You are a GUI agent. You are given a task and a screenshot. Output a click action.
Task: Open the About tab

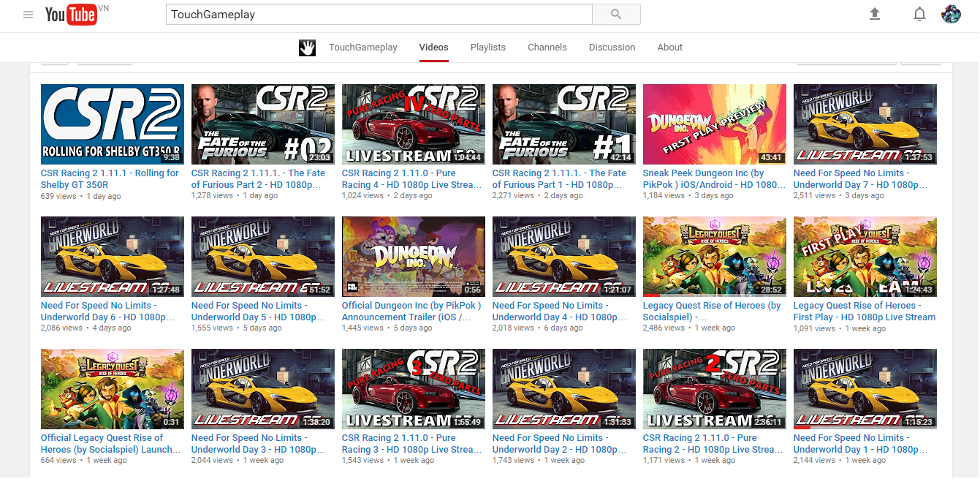(x=670, y=48)
